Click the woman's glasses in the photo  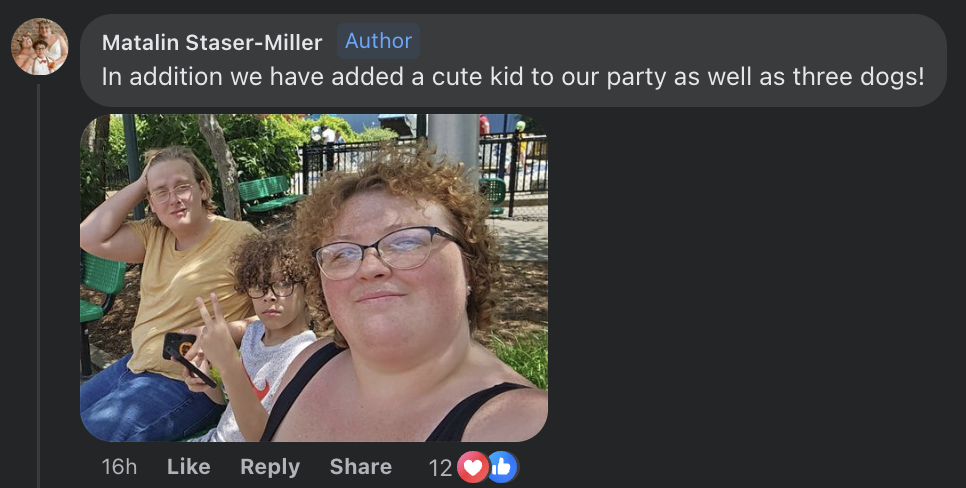(x=387, y=251)
